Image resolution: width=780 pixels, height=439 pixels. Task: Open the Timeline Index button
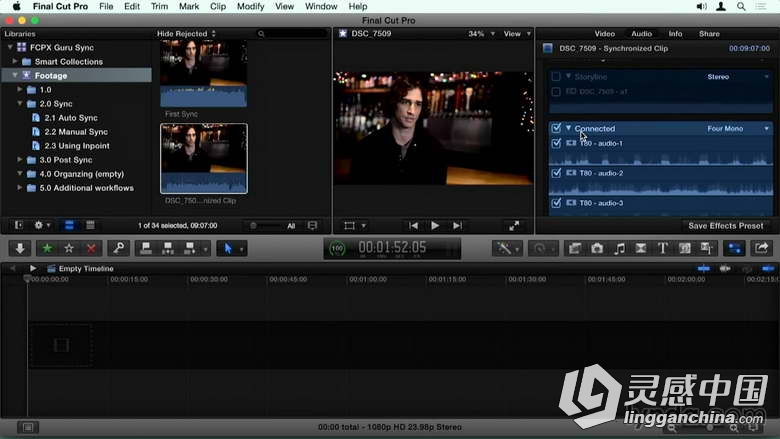point(28,427)
